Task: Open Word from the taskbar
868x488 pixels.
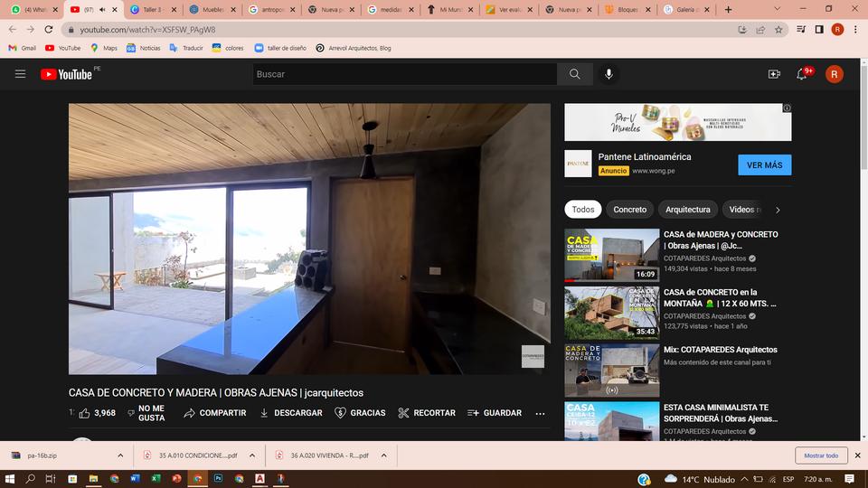Action: click(x=135, y=479)
